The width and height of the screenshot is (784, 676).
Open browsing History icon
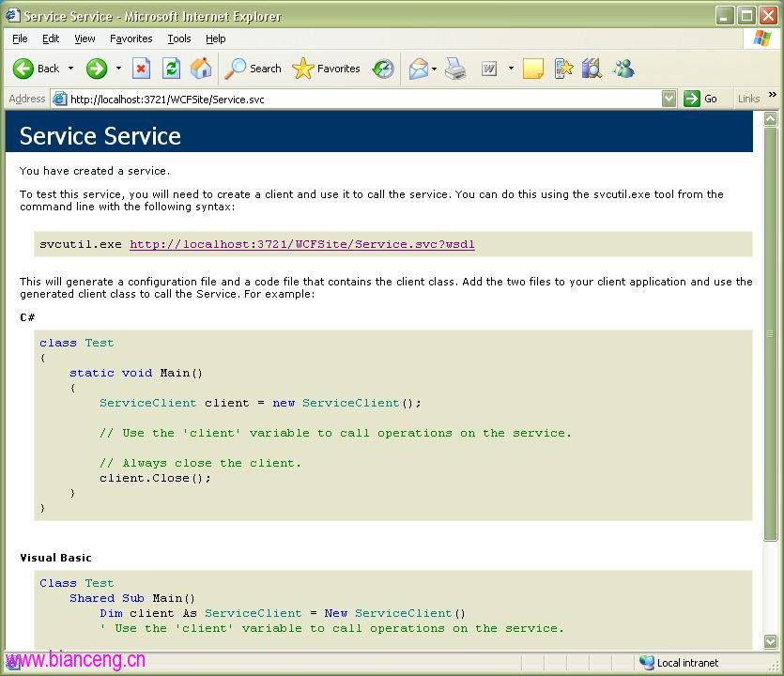tap(383, 69)
